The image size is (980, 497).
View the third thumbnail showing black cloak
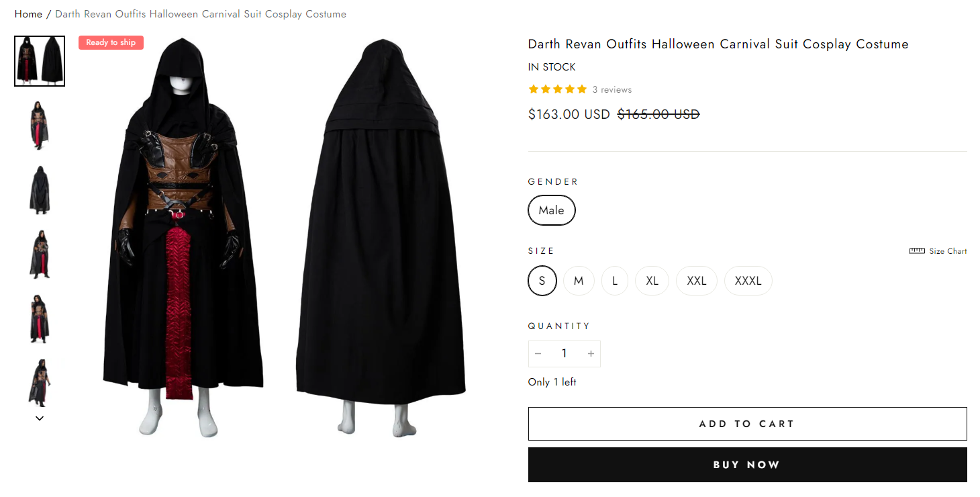pos(40,190)
